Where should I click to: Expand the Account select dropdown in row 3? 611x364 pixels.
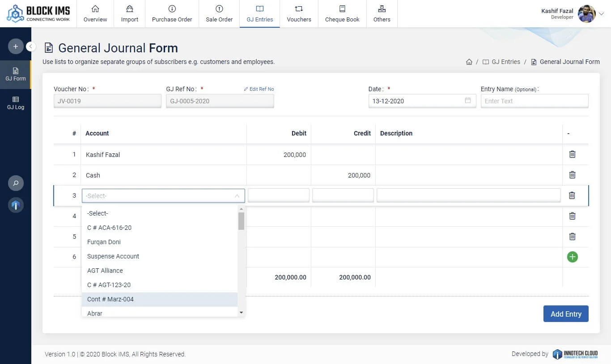coord(163,196)
